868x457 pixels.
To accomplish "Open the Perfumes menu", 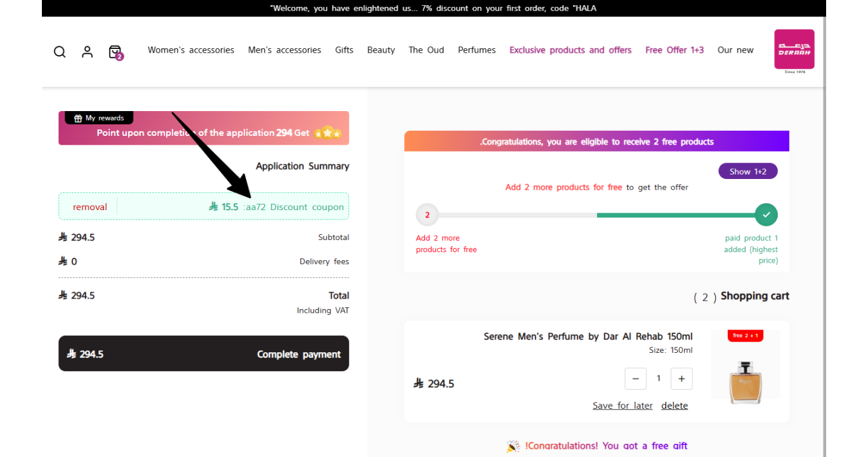I will click(477, 50).
